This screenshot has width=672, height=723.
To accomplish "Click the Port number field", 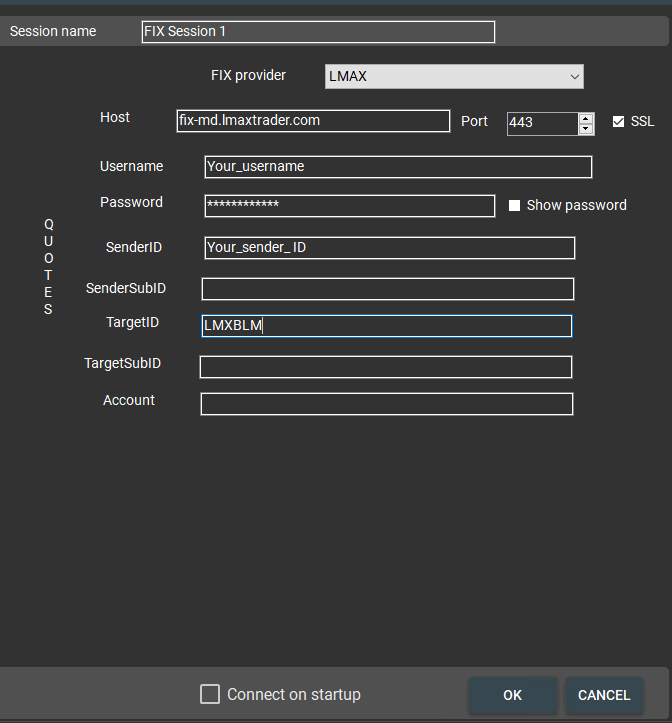I will 541,123.
